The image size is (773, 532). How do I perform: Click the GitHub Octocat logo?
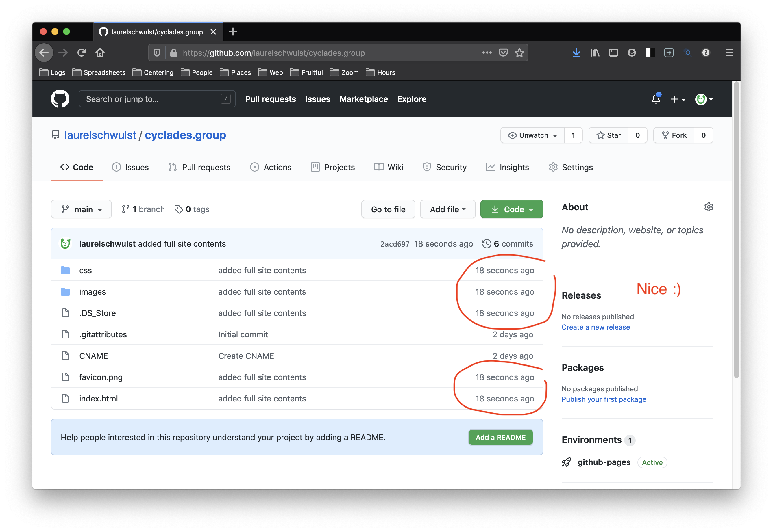coord(60,99)
